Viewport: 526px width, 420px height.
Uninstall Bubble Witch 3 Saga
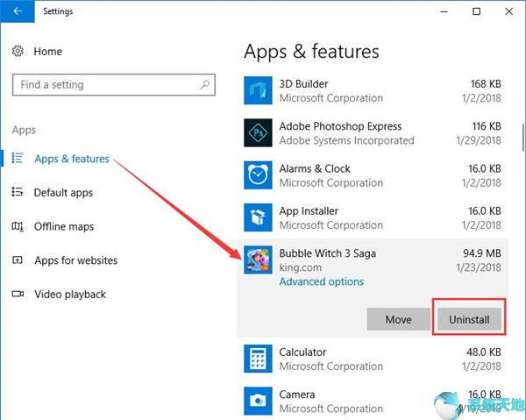(469, 319)
